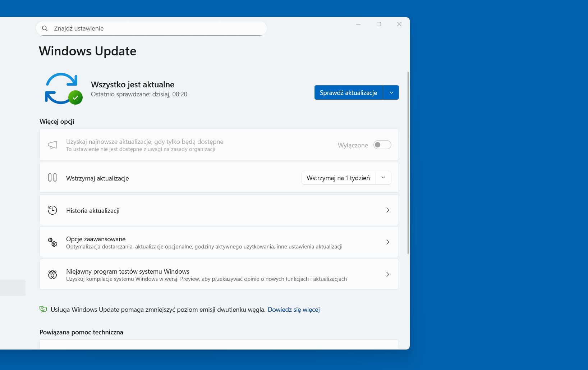Click the Windows Insider program heart icon

point(52,274)
